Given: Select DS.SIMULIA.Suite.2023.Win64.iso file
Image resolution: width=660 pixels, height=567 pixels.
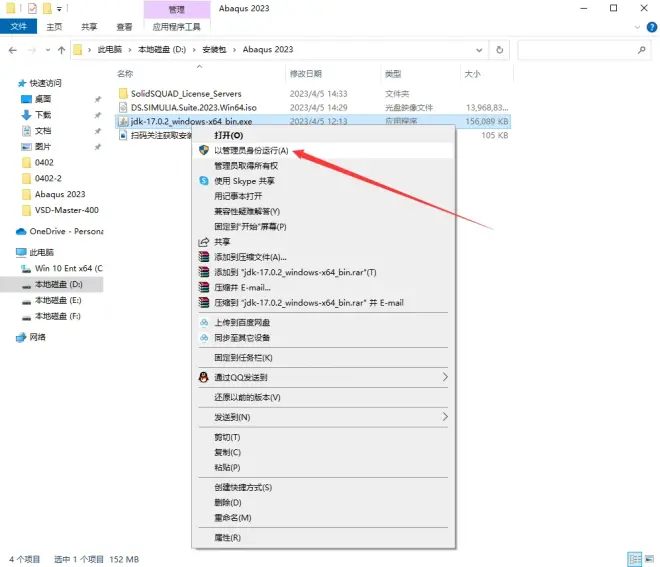Looking at the screenshot, I should (x=194, y=107).
